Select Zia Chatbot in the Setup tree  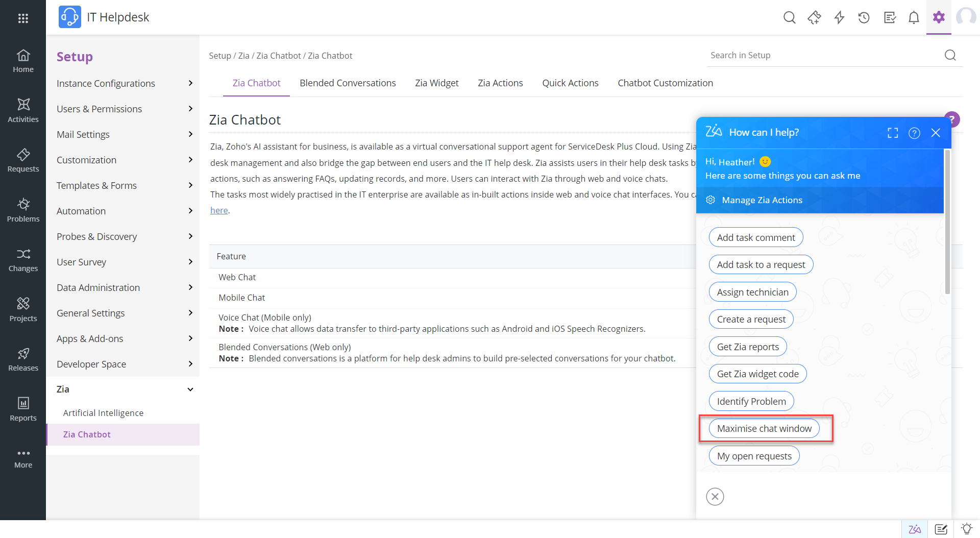(x=123, y=434)
